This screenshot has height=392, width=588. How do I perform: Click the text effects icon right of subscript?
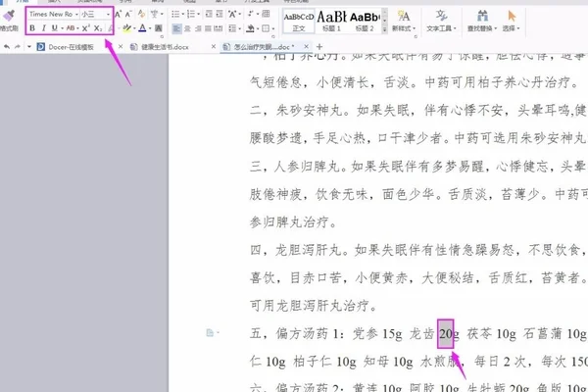pos(110,28)
